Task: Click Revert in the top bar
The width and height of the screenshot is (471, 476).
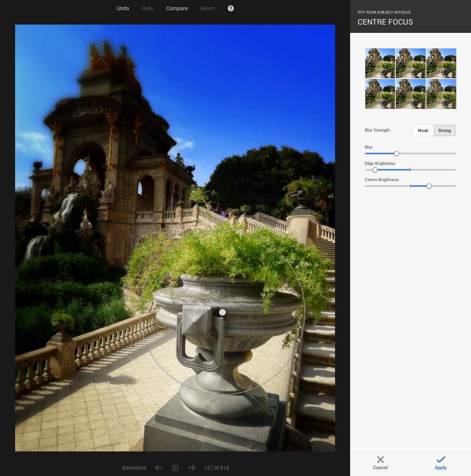Action: pyautogui.click(x=207, y=8)
